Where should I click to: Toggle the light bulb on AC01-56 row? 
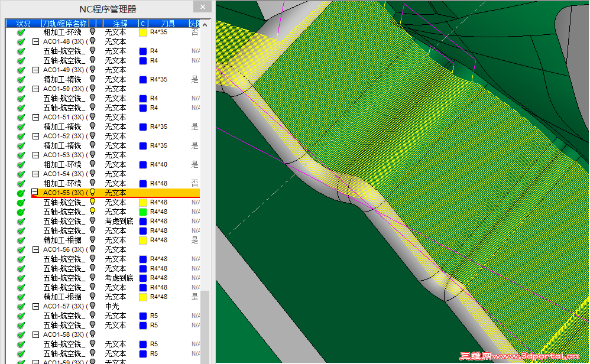92,249
